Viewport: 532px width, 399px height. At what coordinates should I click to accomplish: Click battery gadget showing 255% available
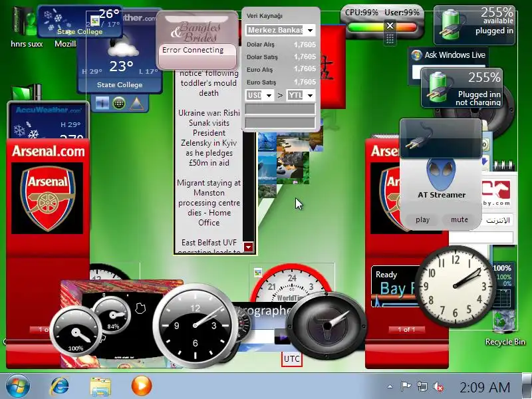[x=474, y=25]
